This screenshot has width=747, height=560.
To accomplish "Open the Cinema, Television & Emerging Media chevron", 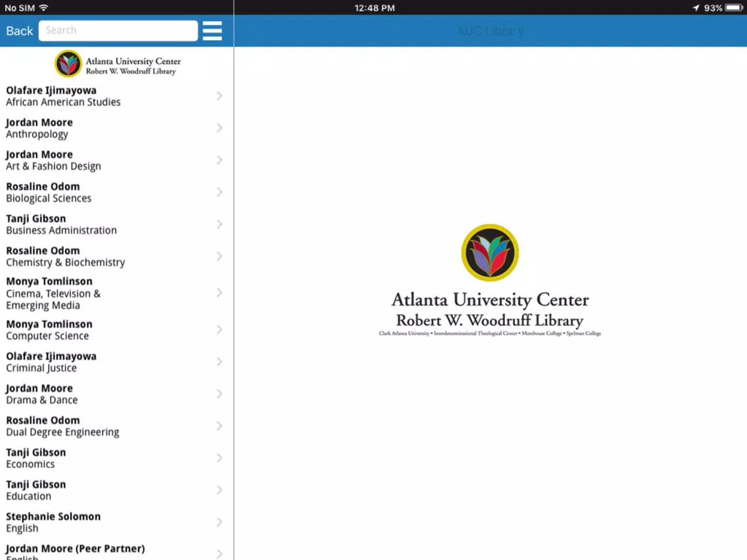I will [x=219, y=292].
